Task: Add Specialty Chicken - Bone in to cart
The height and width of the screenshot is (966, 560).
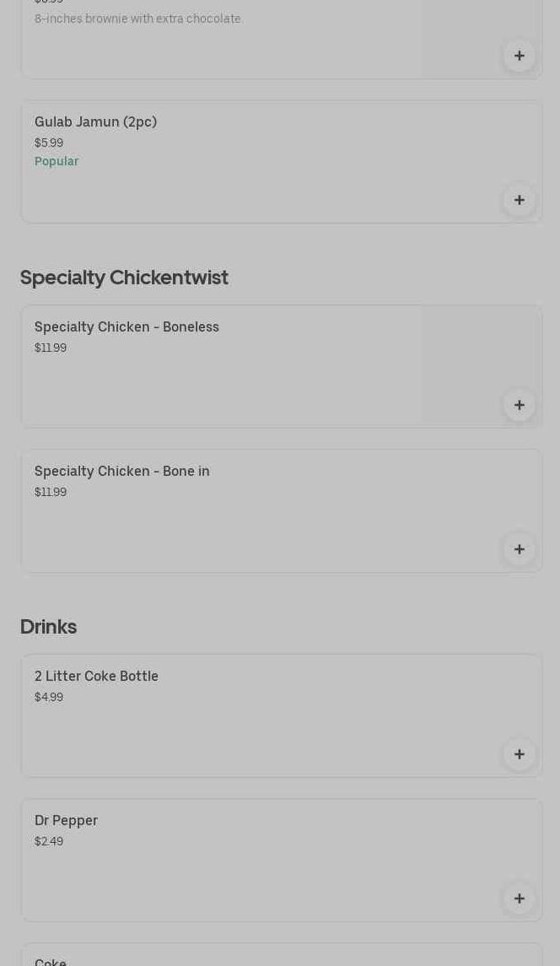Action: coord(520,549)
